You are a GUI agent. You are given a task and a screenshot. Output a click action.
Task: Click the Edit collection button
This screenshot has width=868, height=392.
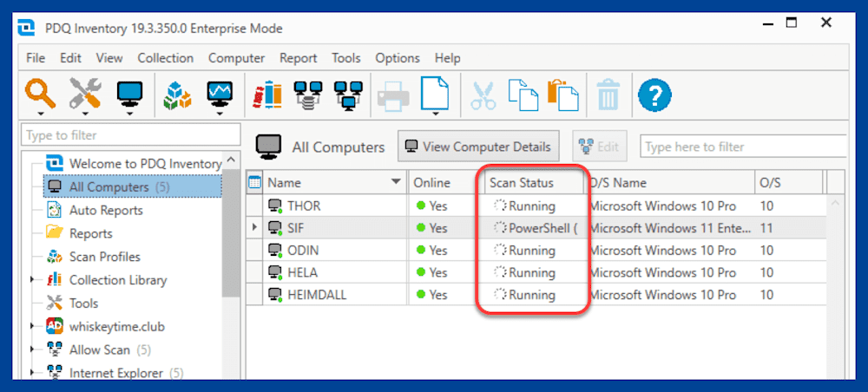click(600, 147)
